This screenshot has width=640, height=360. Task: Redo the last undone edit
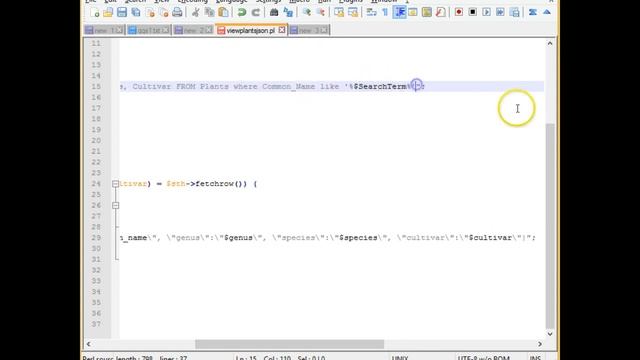pyautogui.click(x=256, y=12)
